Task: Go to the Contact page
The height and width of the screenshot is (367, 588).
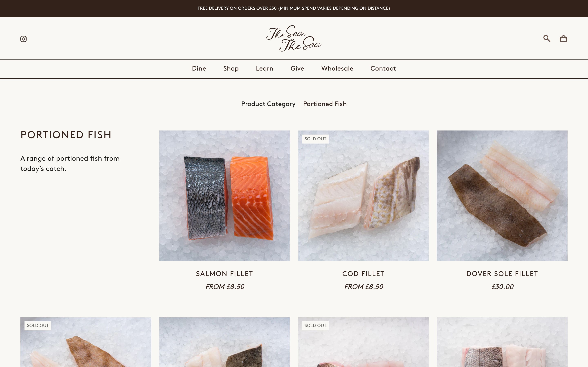Action: click(x=383, y=69)
